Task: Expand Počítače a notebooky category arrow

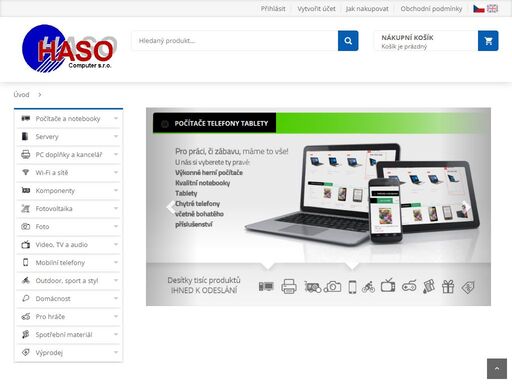Action: [116, 118]
